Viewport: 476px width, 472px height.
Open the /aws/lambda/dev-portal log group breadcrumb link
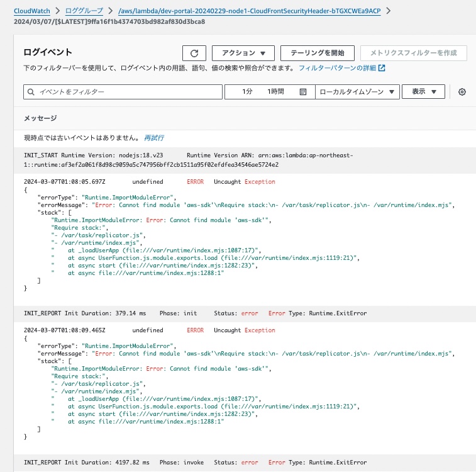click(249, 11)
